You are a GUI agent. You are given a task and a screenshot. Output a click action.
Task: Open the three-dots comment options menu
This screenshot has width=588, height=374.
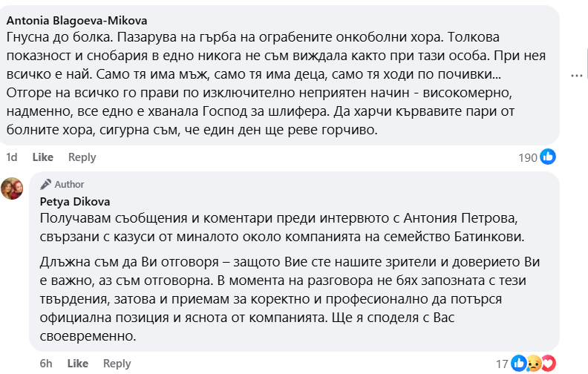[578, 75]
